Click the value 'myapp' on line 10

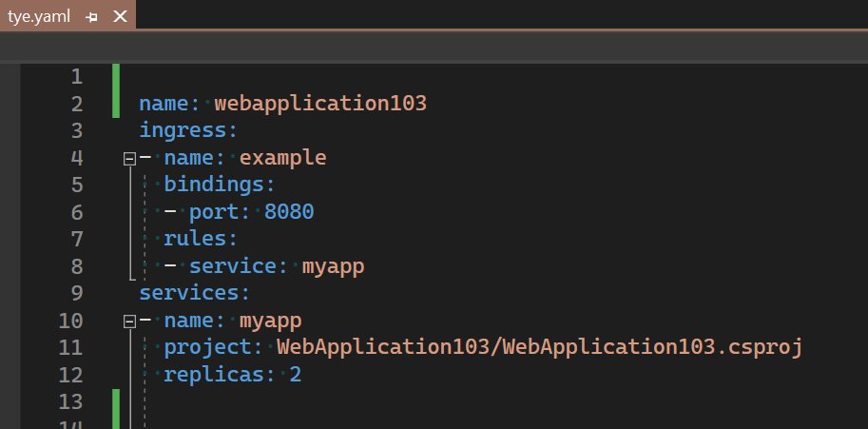click(x=271, y=322)
